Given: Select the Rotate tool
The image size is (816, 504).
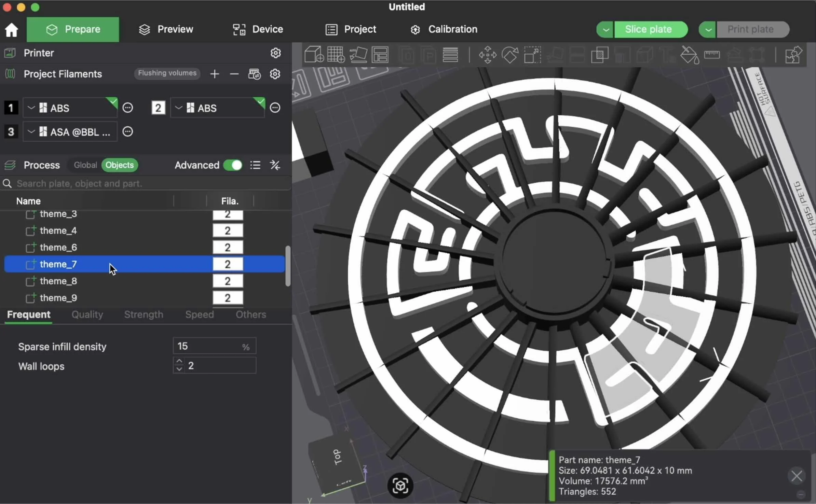Looking at the screenshot, I should (x=510, y=55).
